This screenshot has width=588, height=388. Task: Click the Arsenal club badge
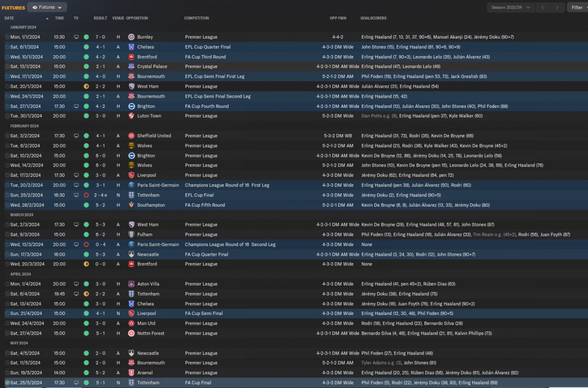131,373
